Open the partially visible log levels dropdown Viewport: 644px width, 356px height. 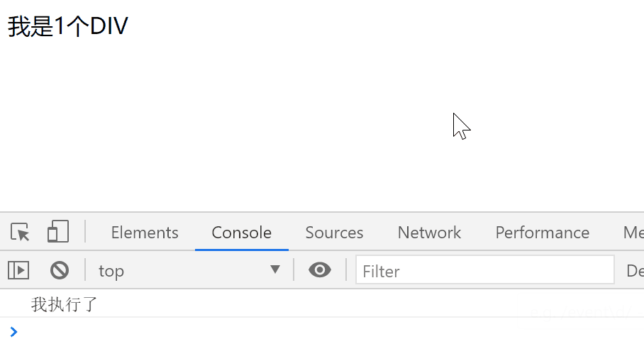(634, 270)
